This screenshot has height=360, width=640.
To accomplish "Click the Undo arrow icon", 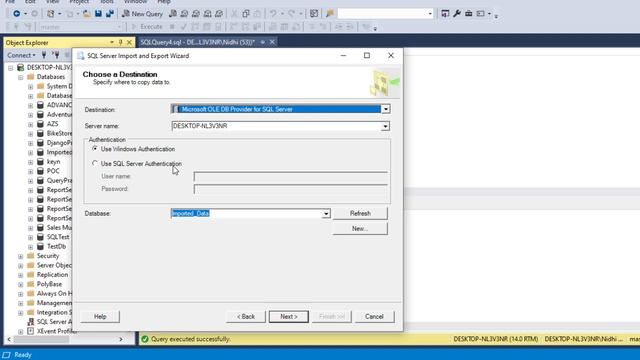I will coord(273,14).
